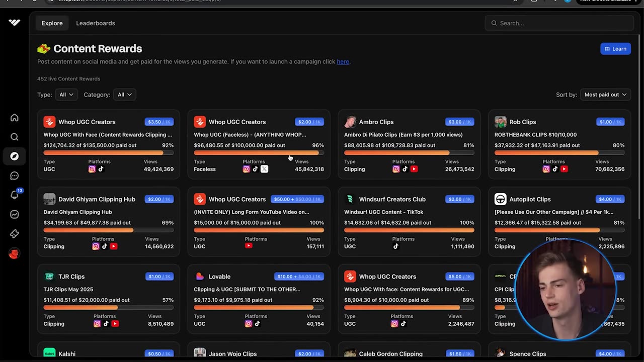Click "Windsurf UGC Content - TikTok" text
The width and height of the screenshot is (644, 362).
coord(383,212)
